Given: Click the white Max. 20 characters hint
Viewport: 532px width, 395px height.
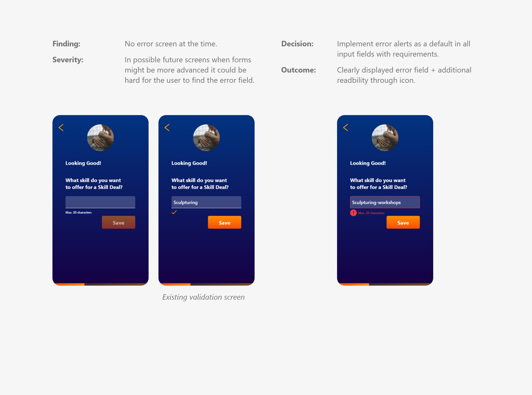Looking at the screenshot, I should [79, 213].
